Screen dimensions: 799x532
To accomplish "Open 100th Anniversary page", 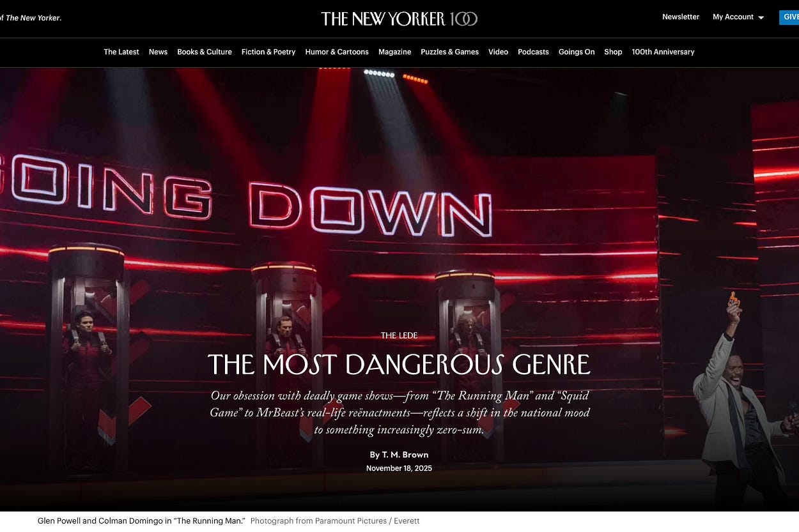I will pos(663,52).
